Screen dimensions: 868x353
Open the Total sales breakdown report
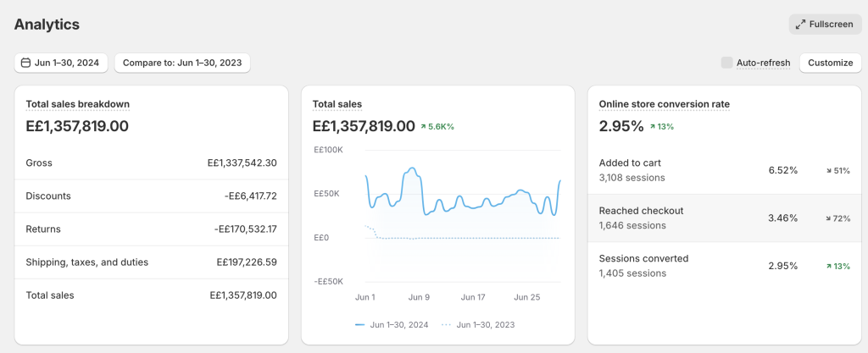[x=77, y=104]
